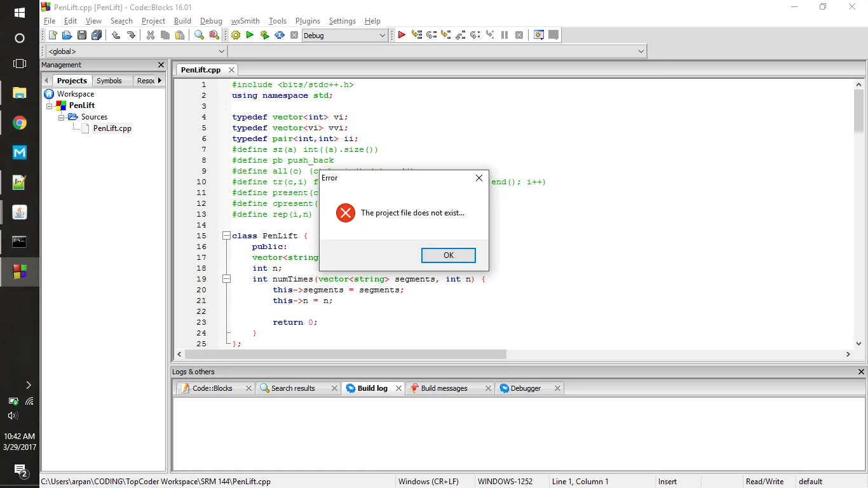Screen dimensions: 868x488
Task: Click the Run to cursor debug icon
Action: tap(417, 36)
